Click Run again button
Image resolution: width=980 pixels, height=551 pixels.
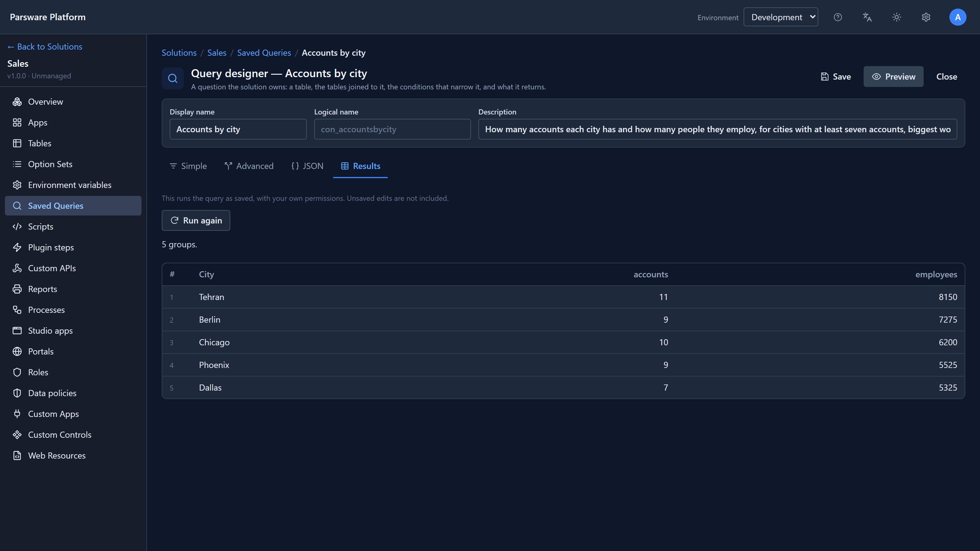tap(196, 220)
